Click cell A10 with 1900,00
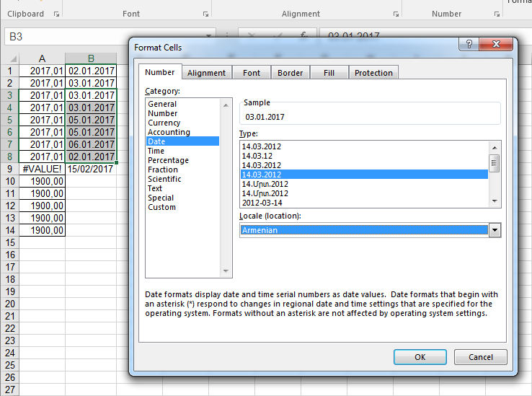The height and width of the screenshot is (396, 532). 42,181
